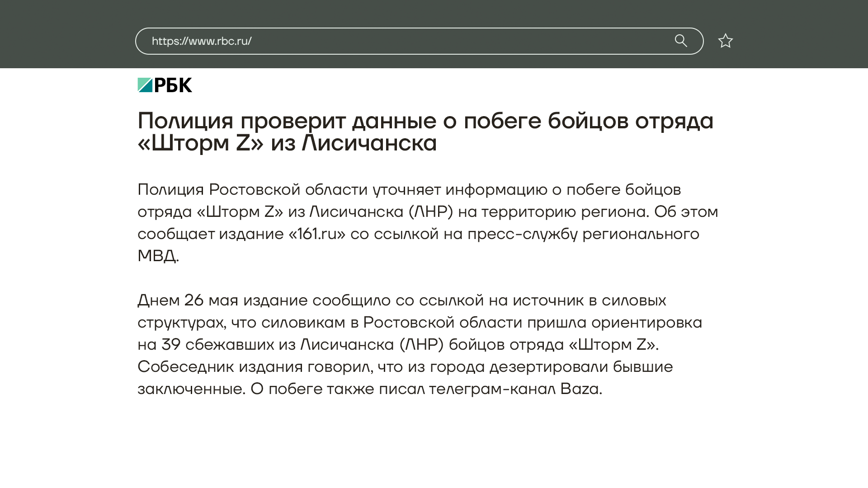Bookmark the page with the star icon
This screenshot has width=868, height=488.
[725, 41]
